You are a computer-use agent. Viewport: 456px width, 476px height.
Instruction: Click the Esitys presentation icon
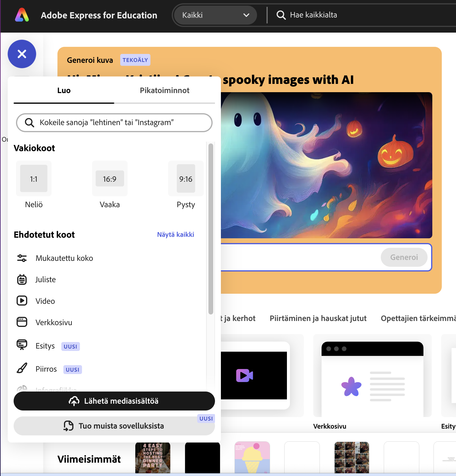22,345
